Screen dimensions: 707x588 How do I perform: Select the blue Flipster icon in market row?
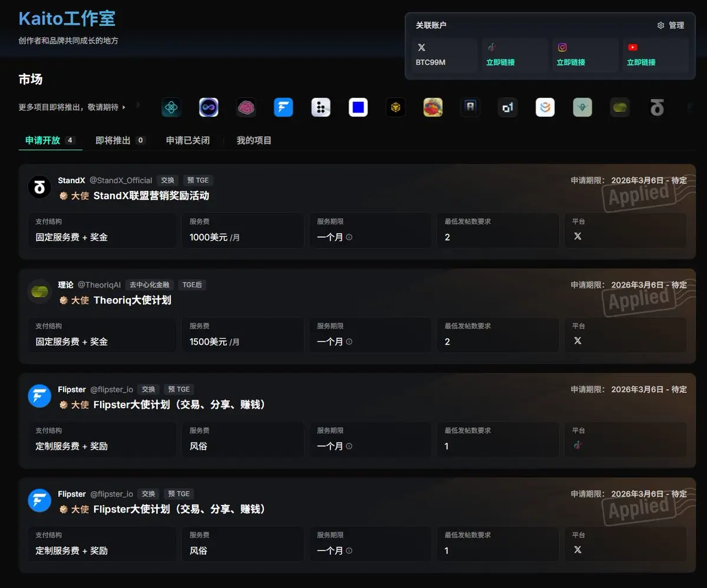tap(283, 107)
